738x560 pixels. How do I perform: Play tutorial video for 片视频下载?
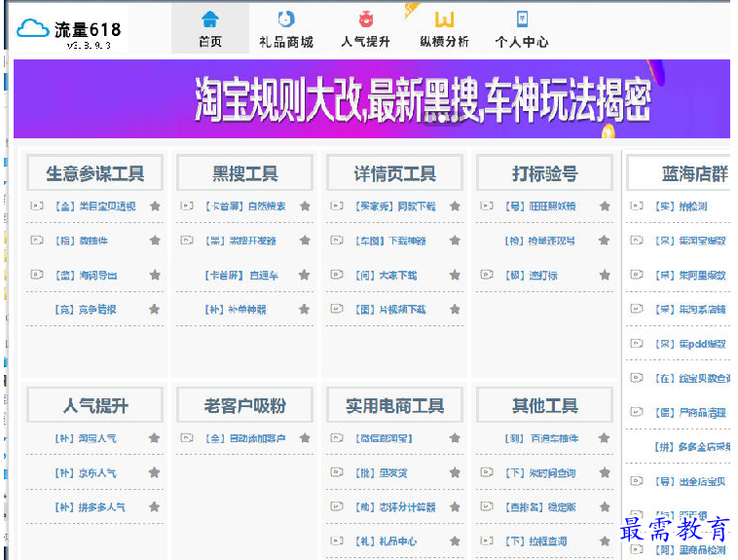[337, 309]
